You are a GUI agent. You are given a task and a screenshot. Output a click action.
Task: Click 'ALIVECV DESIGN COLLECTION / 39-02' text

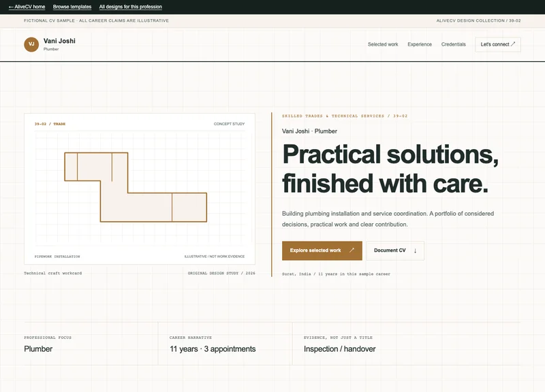478,20
